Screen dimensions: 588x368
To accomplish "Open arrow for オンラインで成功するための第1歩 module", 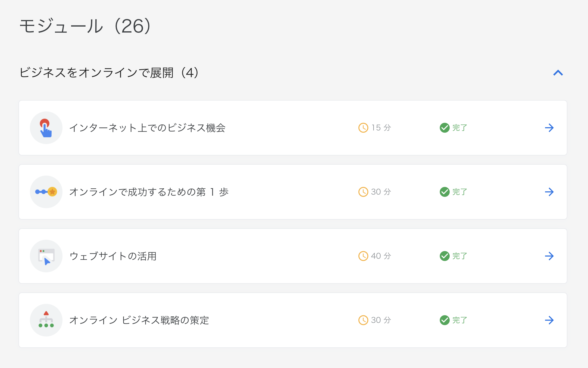I will pos(549,192).
